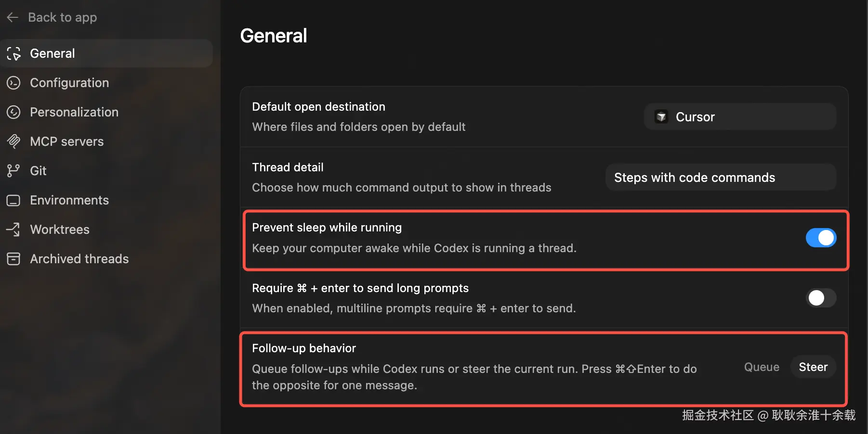
Task: Switch to the Environments settings section
Action: pyautogui.click(x=69, y=200)
